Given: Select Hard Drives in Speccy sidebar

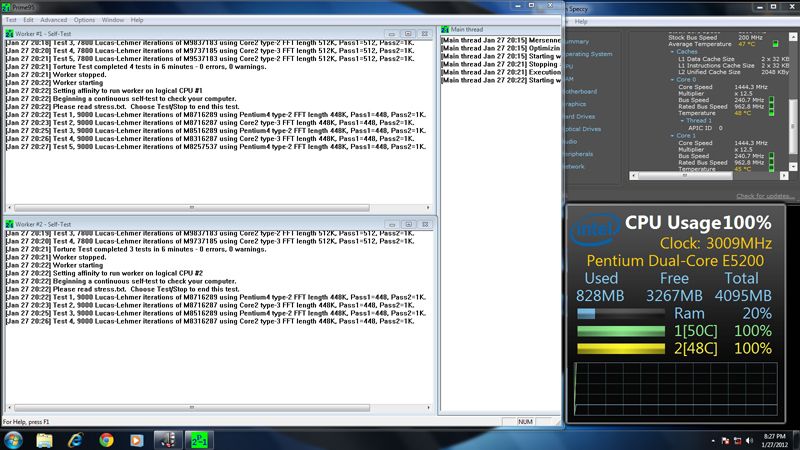Looking at the screenshot, I should click(580, 116).
